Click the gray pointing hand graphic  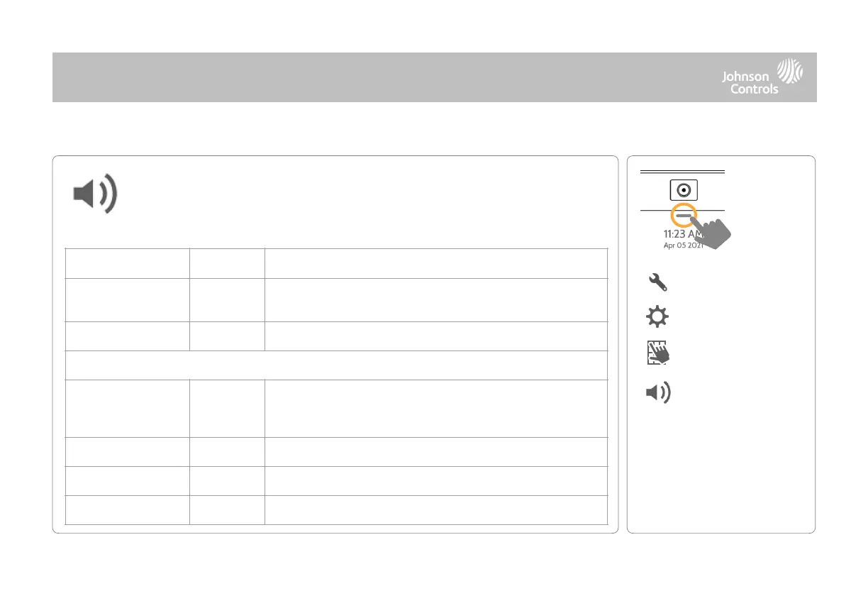[x=715, y=231]
